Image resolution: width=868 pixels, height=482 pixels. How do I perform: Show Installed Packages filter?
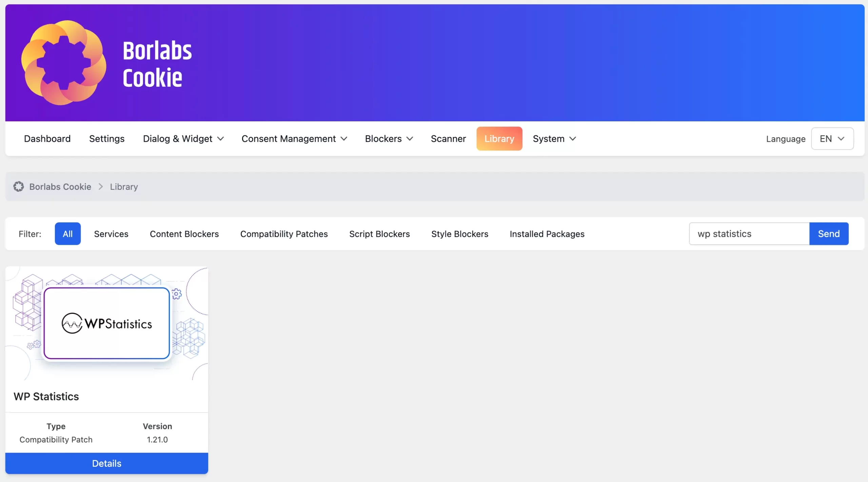[x=547, y=234]
